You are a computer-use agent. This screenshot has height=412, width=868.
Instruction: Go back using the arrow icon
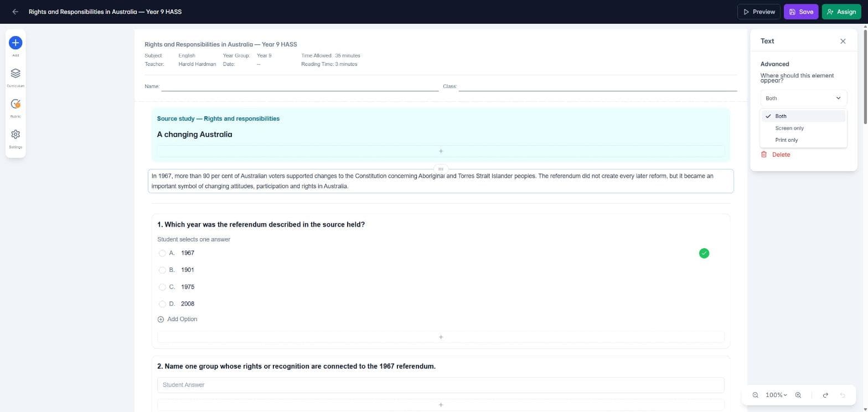15,12
